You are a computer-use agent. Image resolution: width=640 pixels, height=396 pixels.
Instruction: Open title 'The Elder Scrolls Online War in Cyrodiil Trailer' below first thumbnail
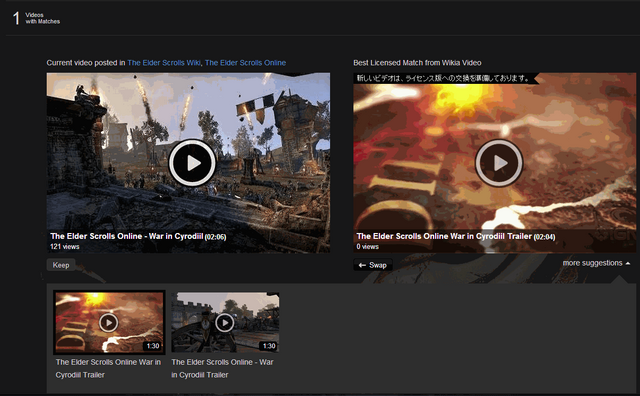click(108, 368)
